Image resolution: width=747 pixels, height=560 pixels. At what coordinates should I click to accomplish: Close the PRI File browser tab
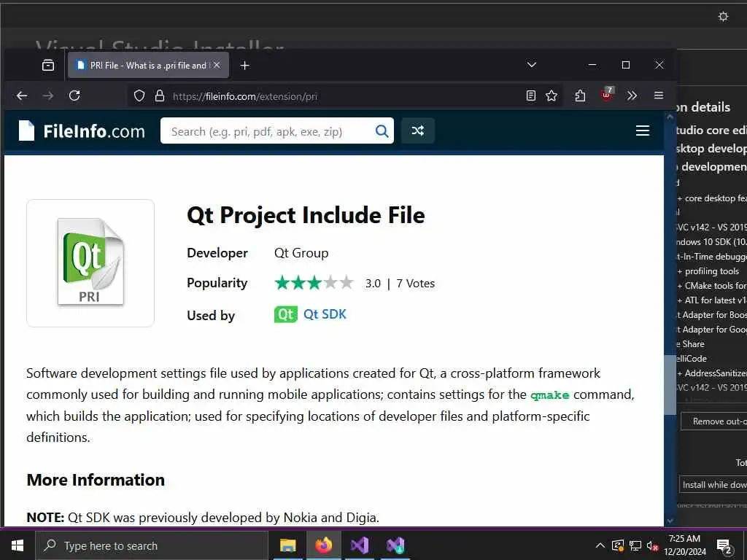coord(217,65)
